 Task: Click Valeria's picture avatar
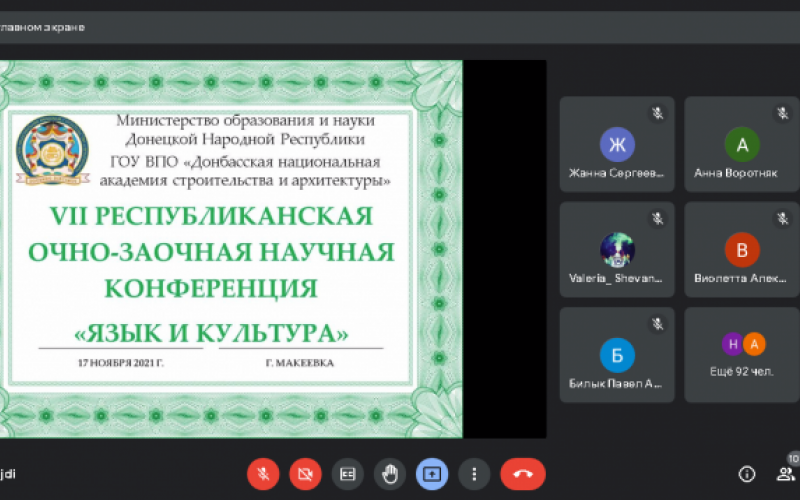tap(617, 249)
